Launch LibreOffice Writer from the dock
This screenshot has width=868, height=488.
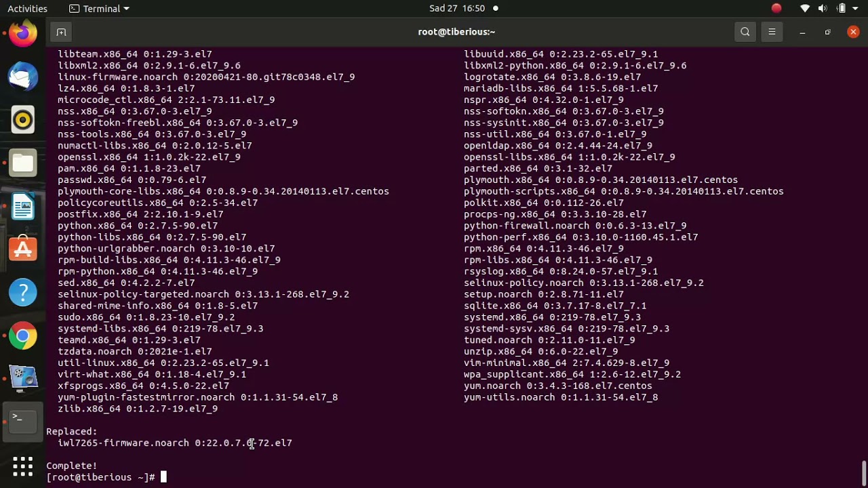(22, 206)
